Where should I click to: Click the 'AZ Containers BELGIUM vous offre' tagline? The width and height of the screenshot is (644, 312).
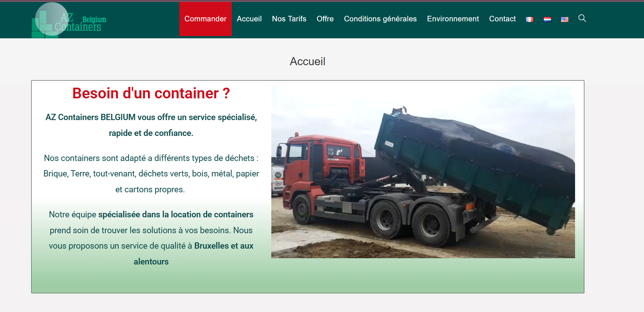[x=151, y=118]
